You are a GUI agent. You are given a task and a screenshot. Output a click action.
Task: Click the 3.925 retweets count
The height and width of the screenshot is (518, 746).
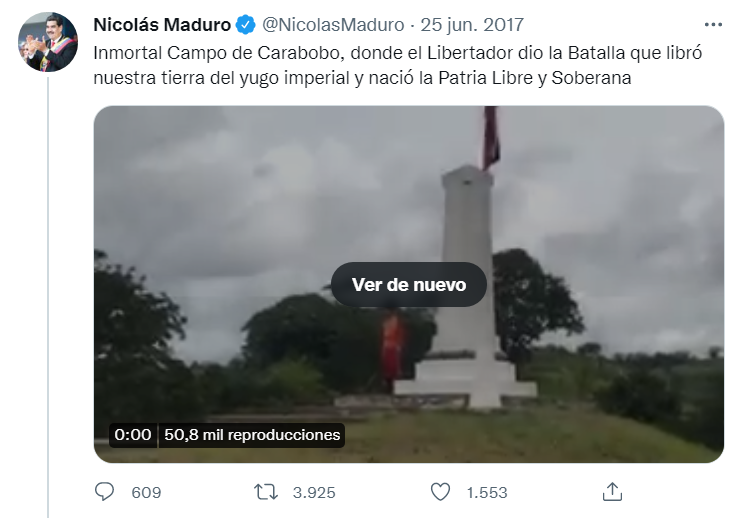coord(314,492)
